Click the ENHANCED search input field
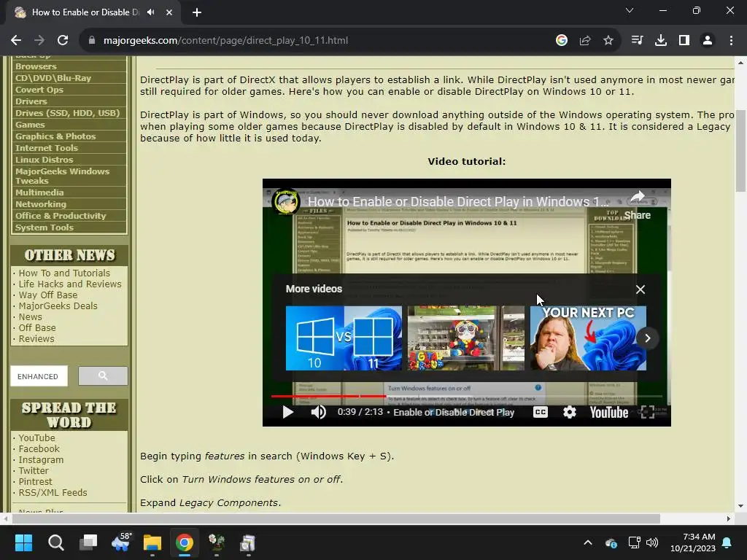This screenshot has height=560, width=747. 39,376
